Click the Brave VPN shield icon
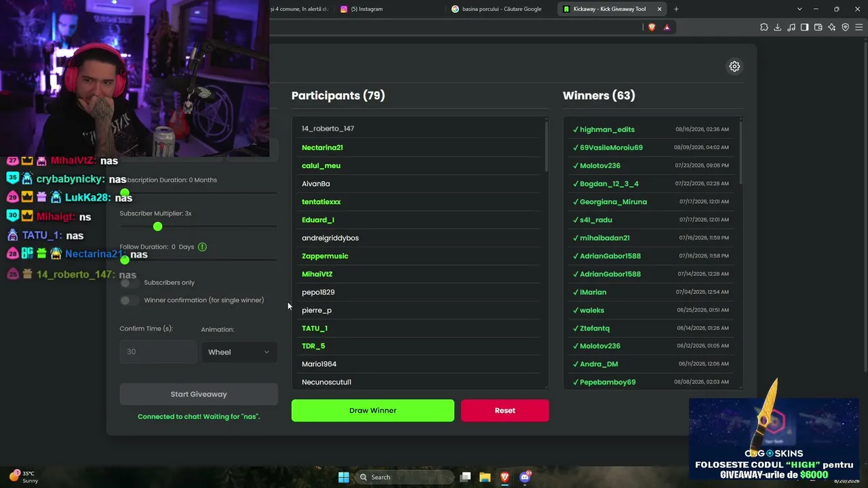The width and height of the screenshot is (868, 488). [846, 27]
